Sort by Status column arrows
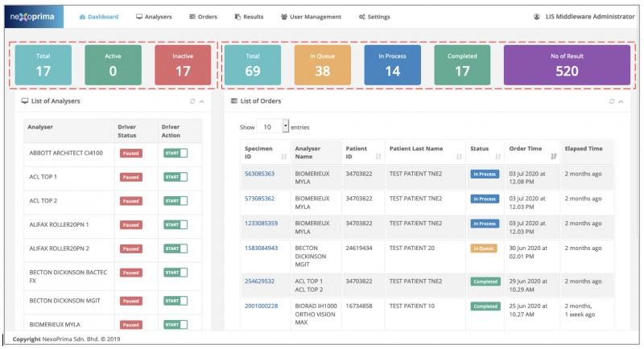644x349 pixels. (x=497, y=156)
